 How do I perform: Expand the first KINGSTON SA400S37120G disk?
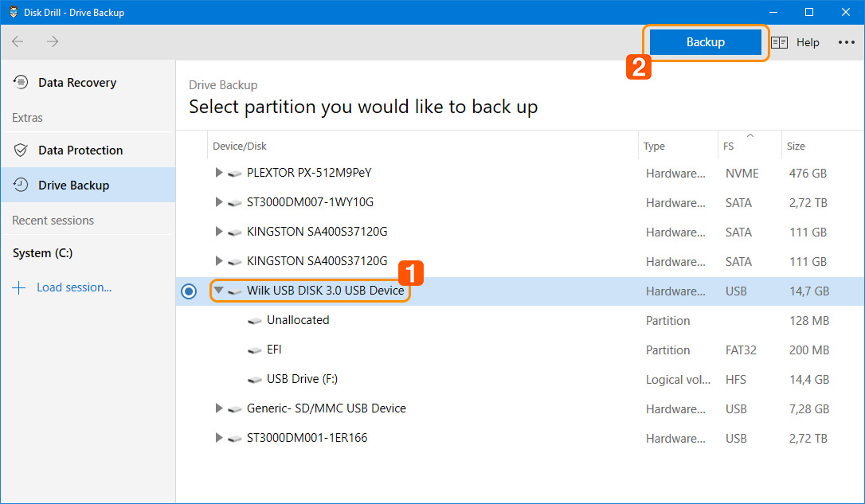[218, 232]
